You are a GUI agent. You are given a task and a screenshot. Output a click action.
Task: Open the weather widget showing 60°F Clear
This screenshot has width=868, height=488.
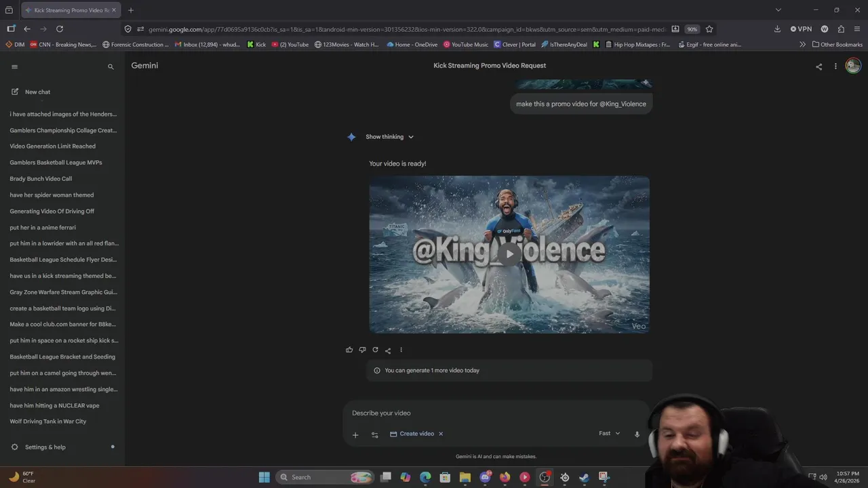(22, 477)
